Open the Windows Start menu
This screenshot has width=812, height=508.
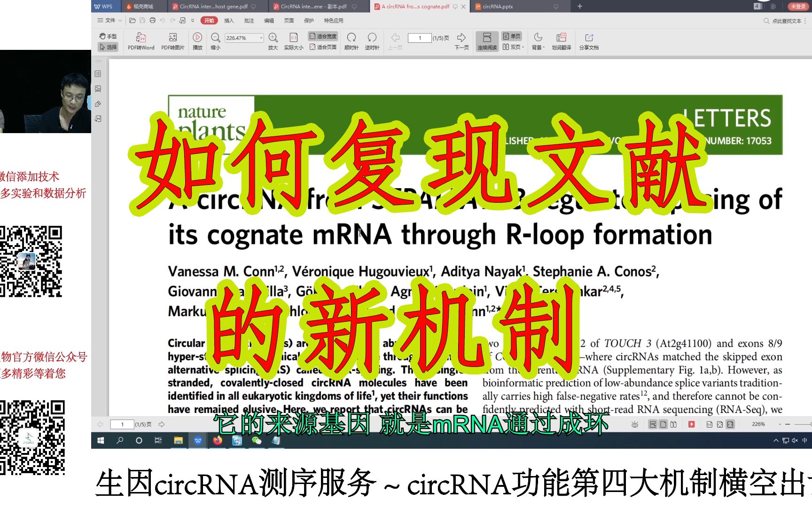(x=100, y=440)
